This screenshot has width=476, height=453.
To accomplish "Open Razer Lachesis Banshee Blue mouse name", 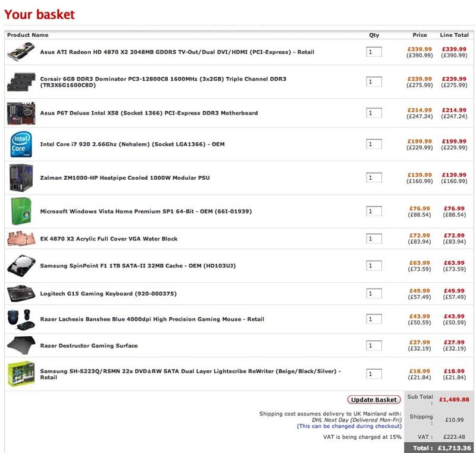I will 152,319.
